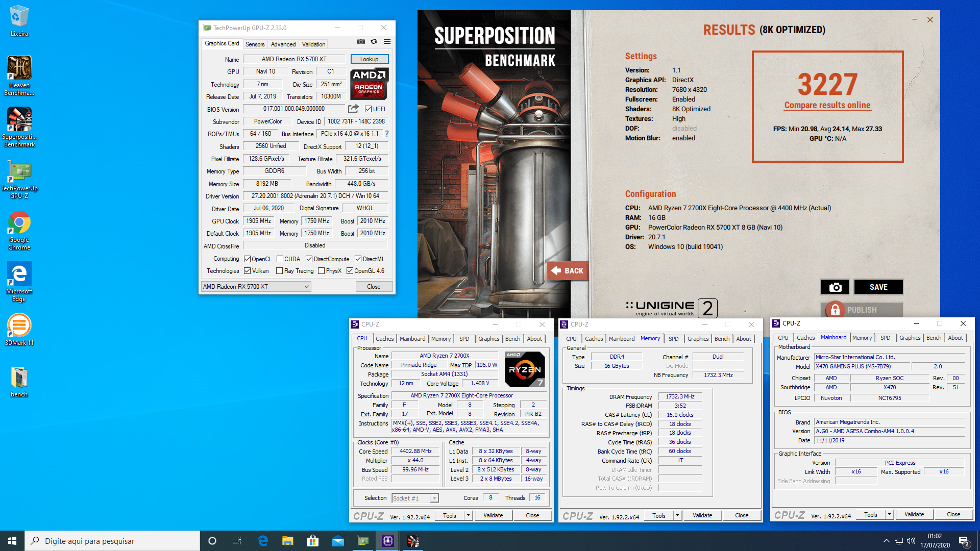The image size is (980, 551).
Task: Click the 3227 benchmark score
Action: point(827,84)
